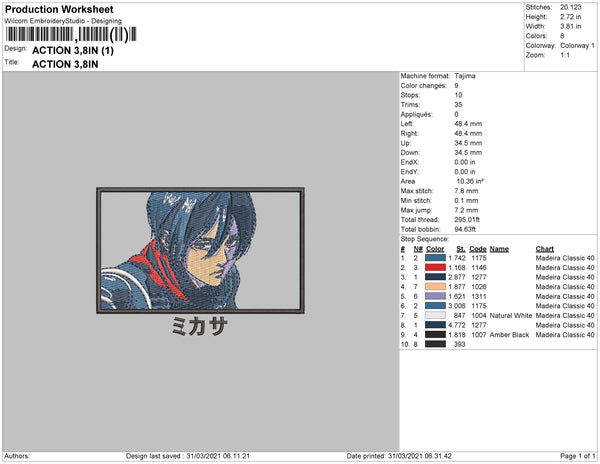Screen dimensions: 600x464
Task: Select the design name 'ACTION 3,8IN (1)'
Action: click(73, 50)
